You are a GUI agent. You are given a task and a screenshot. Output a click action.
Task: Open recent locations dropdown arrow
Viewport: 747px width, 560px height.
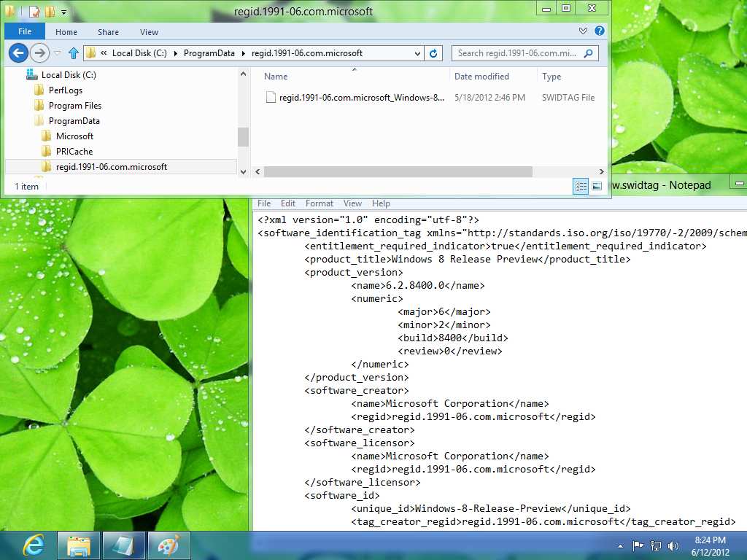57,53
